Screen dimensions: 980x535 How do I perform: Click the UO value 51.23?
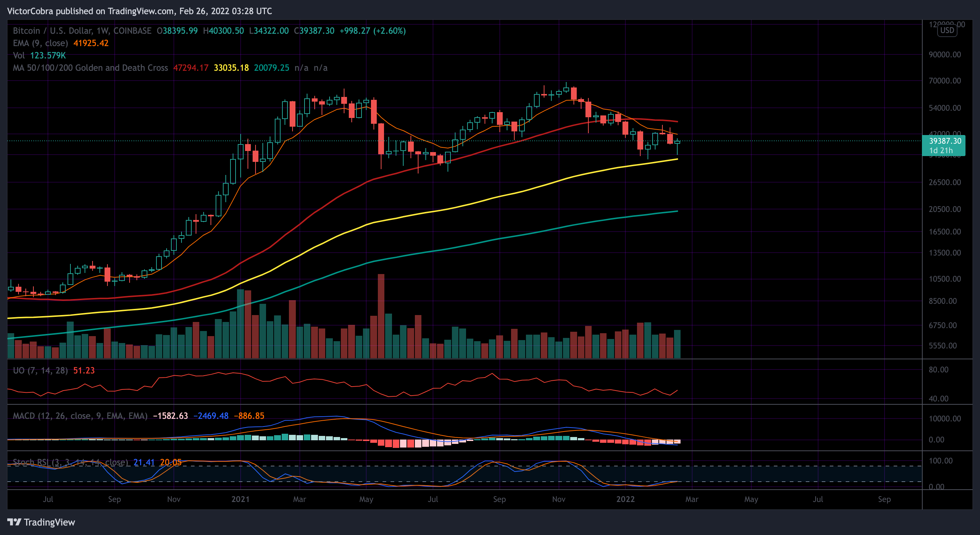coord(84,371)
